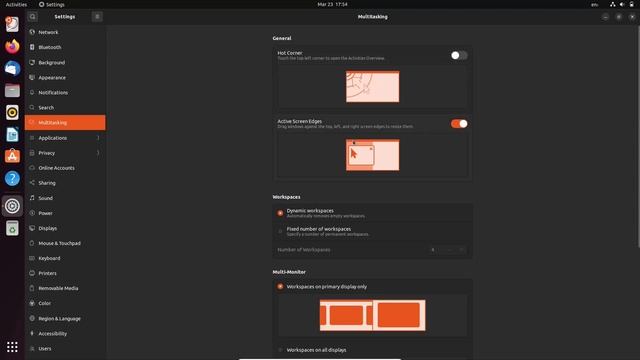Image resolution: width=640 pixels, height=360 pixels.
Task: Click the Online Accounts cloud icon
Action: tap(32, 168)
